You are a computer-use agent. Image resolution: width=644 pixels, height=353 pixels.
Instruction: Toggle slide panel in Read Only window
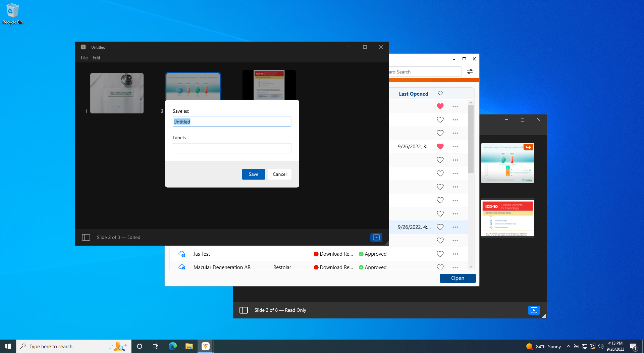244,310
